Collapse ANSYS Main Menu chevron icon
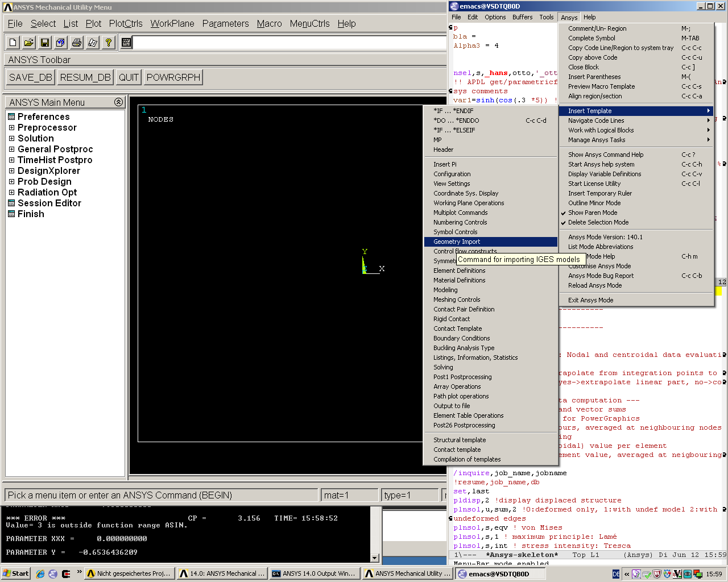This screenshot has width=728, height=582. tap(118, 102)
